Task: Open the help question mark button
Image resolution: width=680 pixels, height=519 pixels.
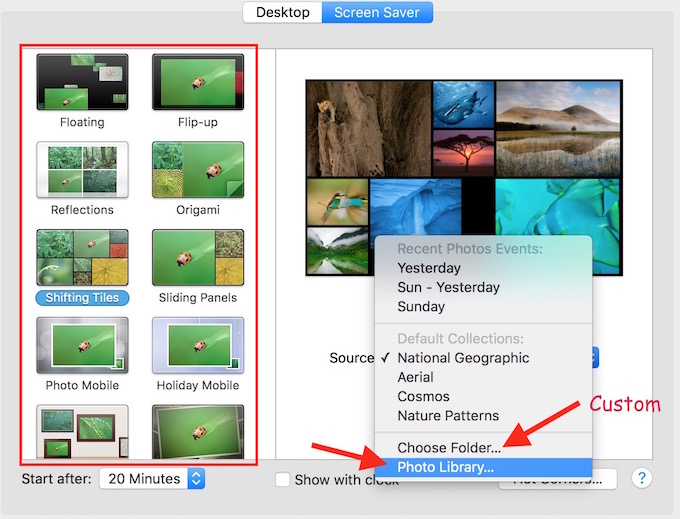Action: tap(642, 479)
